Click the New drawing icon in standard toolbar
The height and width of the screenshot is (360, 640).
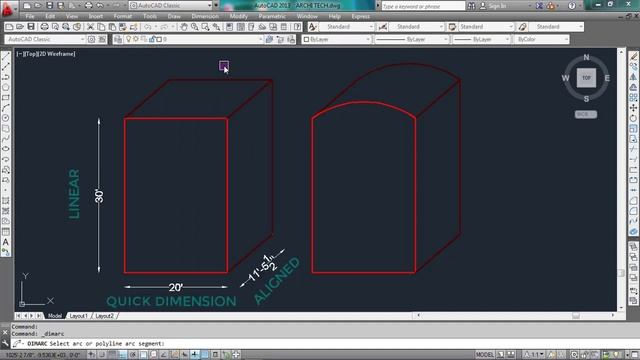(9, 27)
